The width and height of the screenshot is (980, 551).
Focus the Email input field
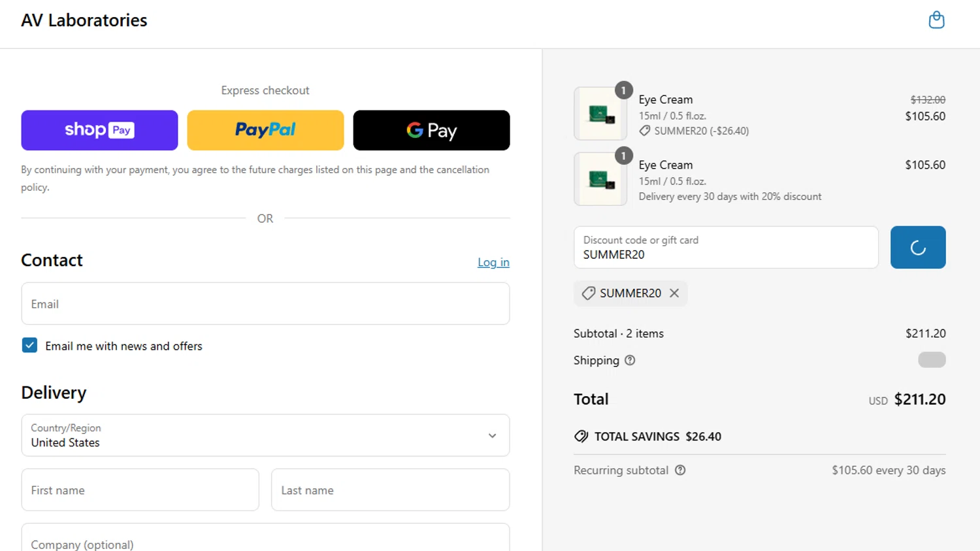[x=265, y=304]
